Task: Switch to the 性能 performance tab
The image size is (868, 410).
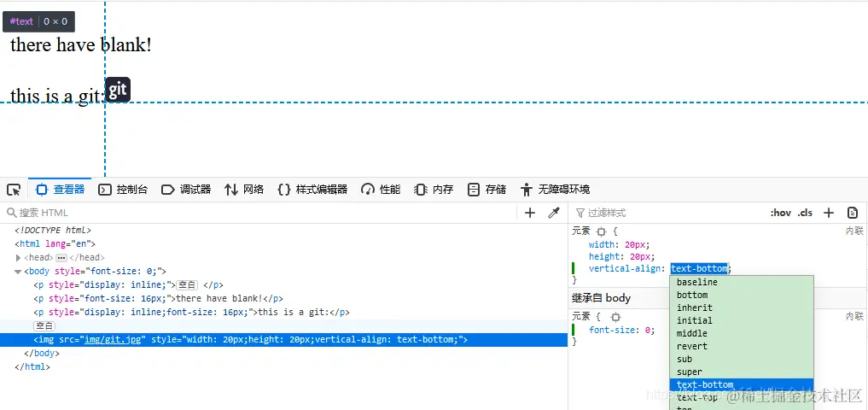Action: tap(381, 190)
